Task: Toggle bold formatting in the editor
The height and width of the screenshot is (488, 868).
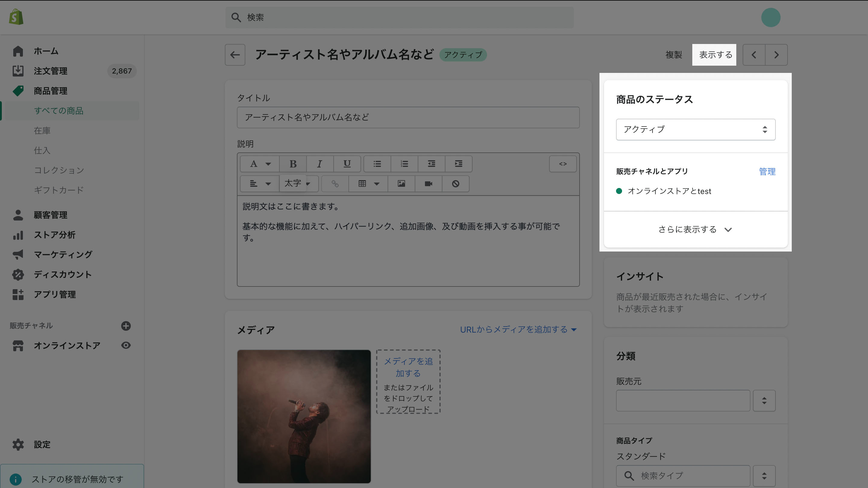Action: click(293, 164)
